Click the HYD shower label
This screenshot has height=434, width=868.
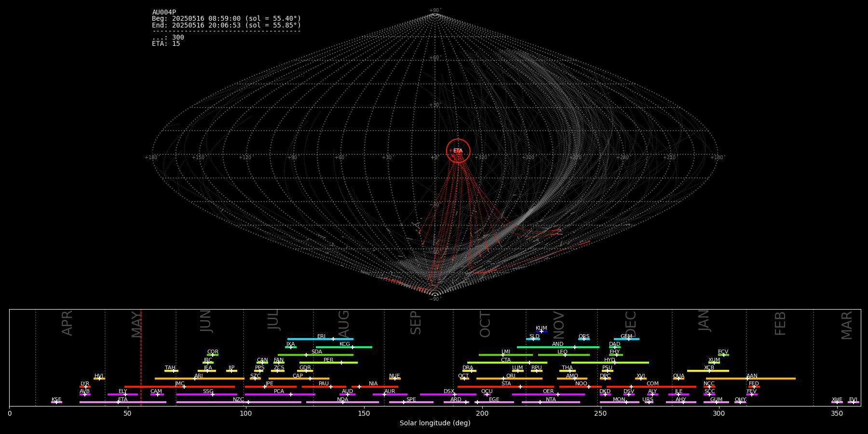[610, 360]
